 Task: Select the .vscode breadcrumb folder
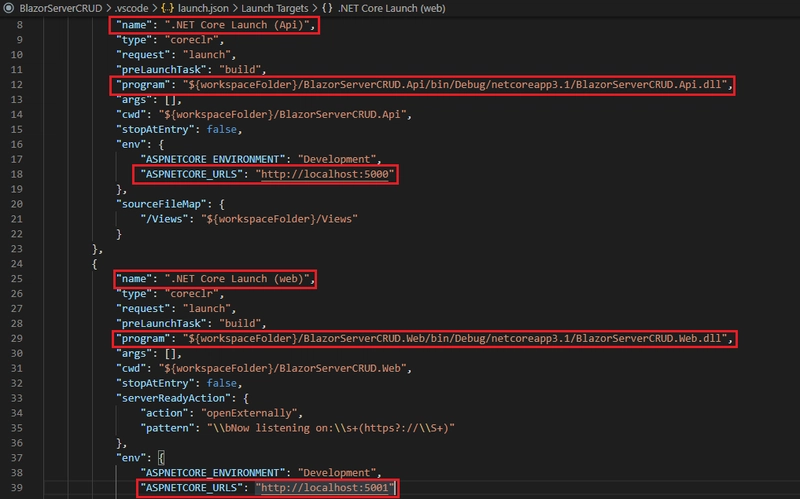pyautogui.click(x=131, y=8)
